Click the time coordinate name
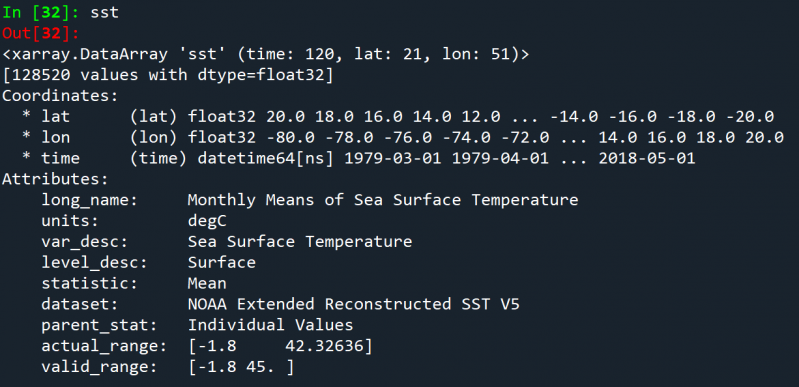Viewport: 799px width, 387px height. (x=61, y=159)
